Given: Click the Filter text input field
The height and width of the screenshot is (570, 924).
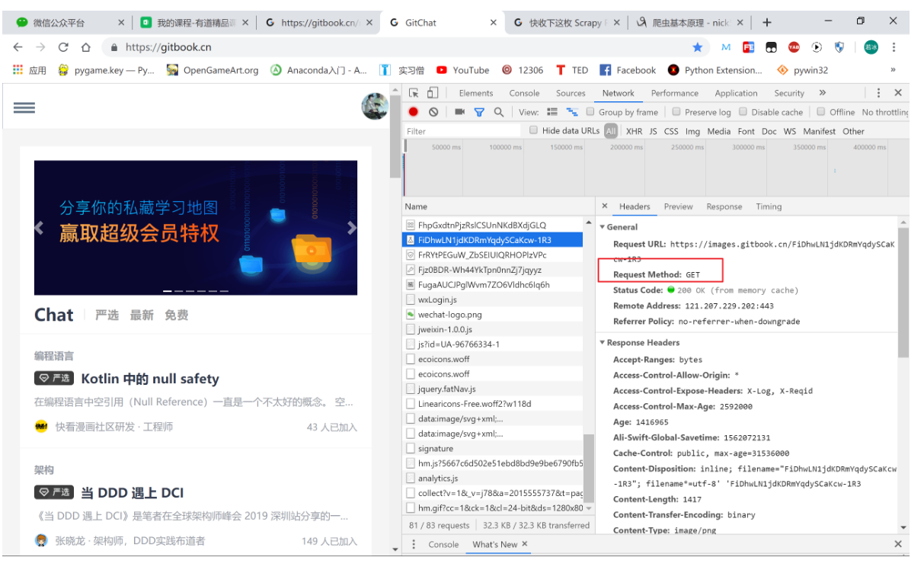Looking at the screenshot, I should [462, 131].
